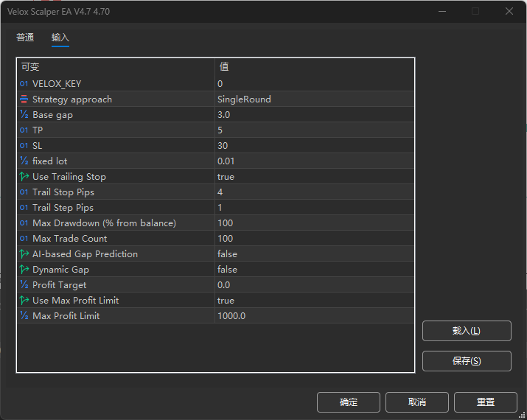
Task: Click the 确定 confirm button
Action: click(349, 402)
